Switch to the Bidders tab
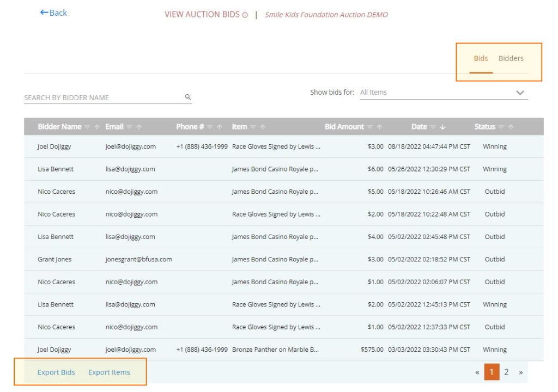 coord(511,58)
